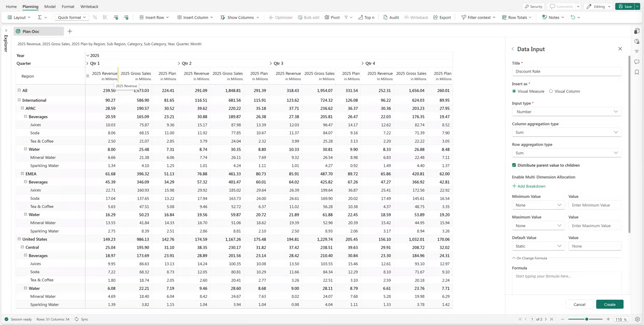644x325 pixels.
Task: Select the Visual Column radio button
Action: pos(551,91)
